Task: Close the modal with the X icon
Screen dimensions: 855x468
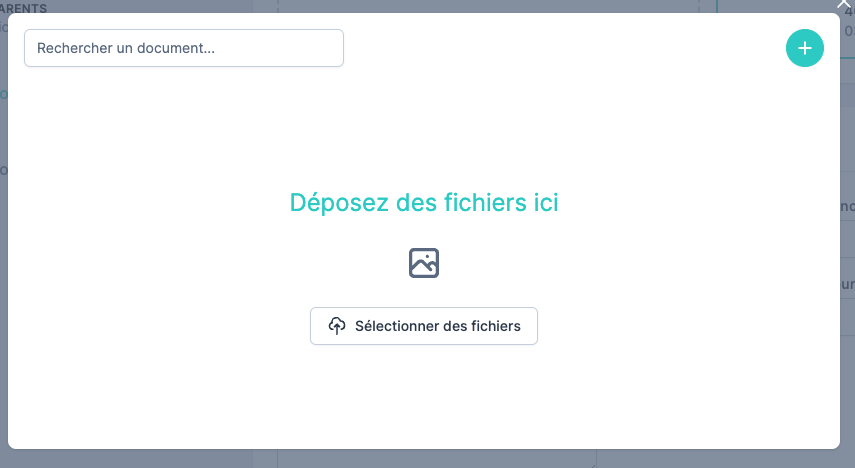Action: coord(843,5)
